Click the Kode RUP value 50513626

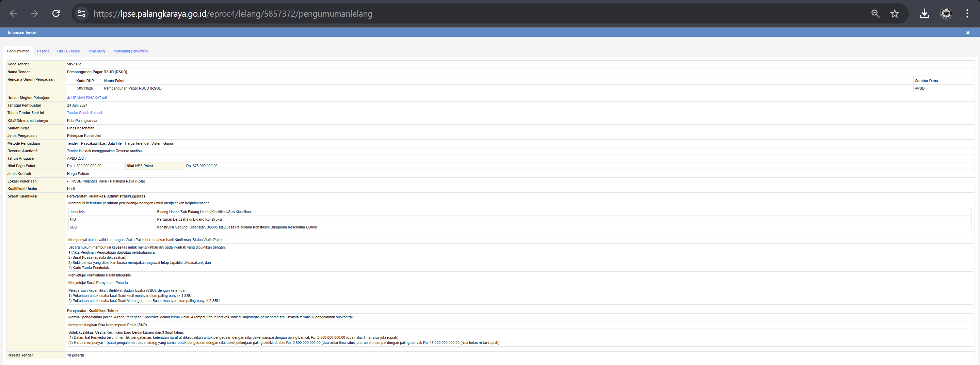pyautogui.click(x=85, y=88)
